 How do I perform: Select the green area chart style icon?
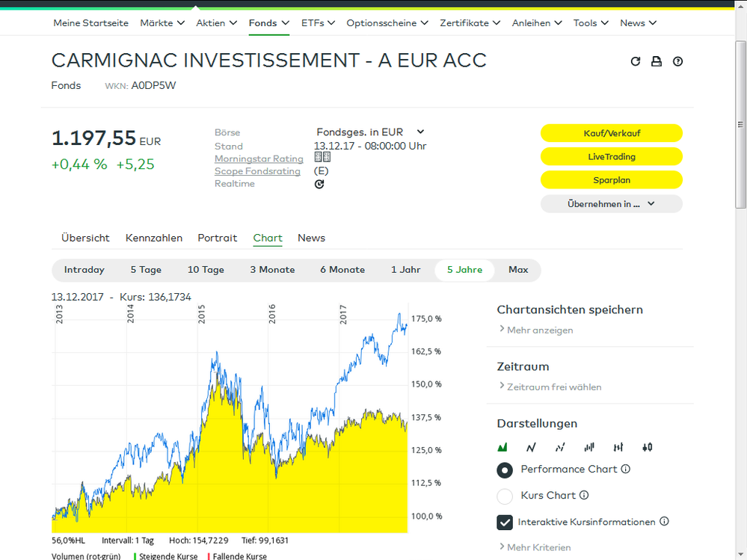pyautogui.click(x=503, y=447)
